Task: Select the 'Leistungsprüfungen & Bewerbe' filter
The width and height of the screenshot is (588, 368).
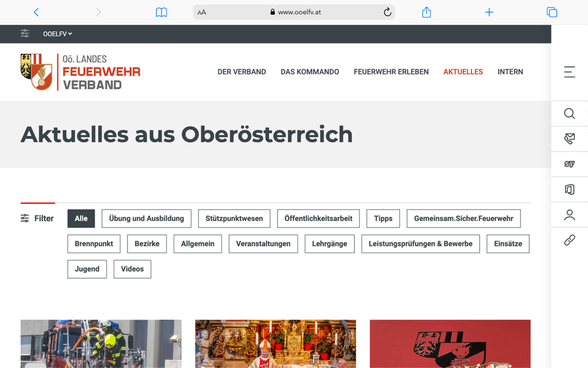Action: tap(420, 244)
